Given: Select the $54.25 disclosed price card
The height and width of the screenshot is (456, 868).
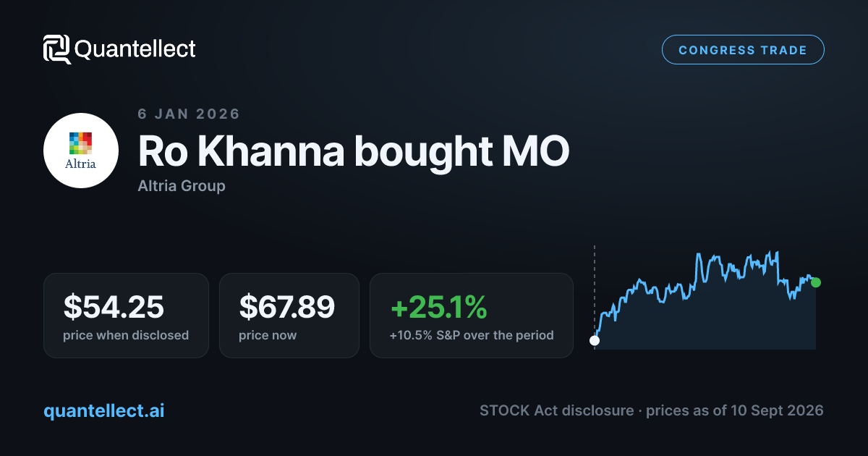Looking at the screenshot, I should tap(126, 316).
